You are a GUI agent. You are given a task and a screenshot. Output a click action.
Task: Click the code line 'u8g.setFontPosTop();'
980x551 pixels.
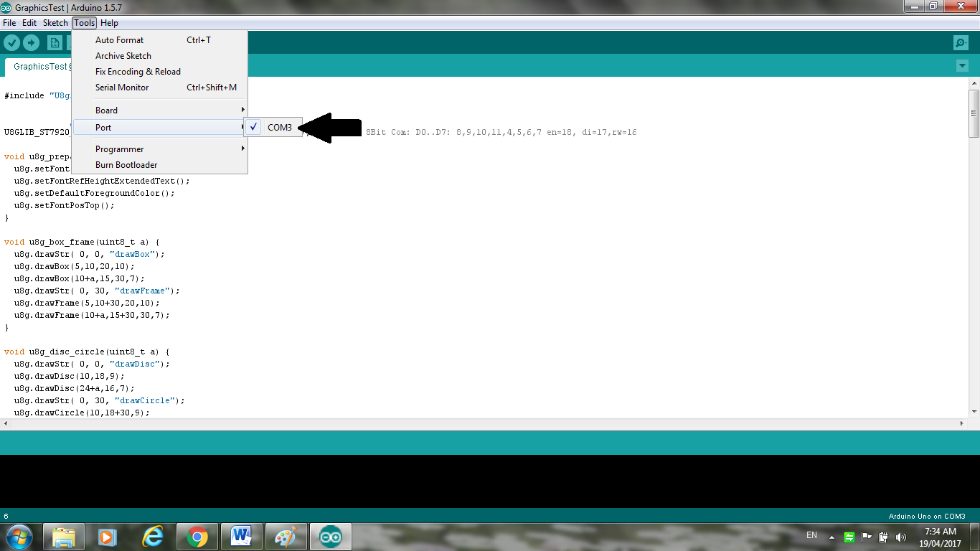64,205
